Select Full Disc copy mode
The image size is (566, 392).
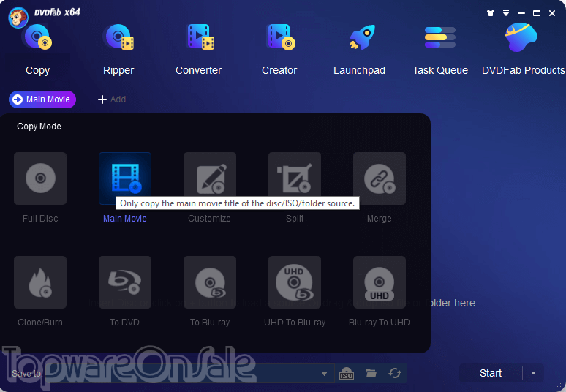coord(40,178)
